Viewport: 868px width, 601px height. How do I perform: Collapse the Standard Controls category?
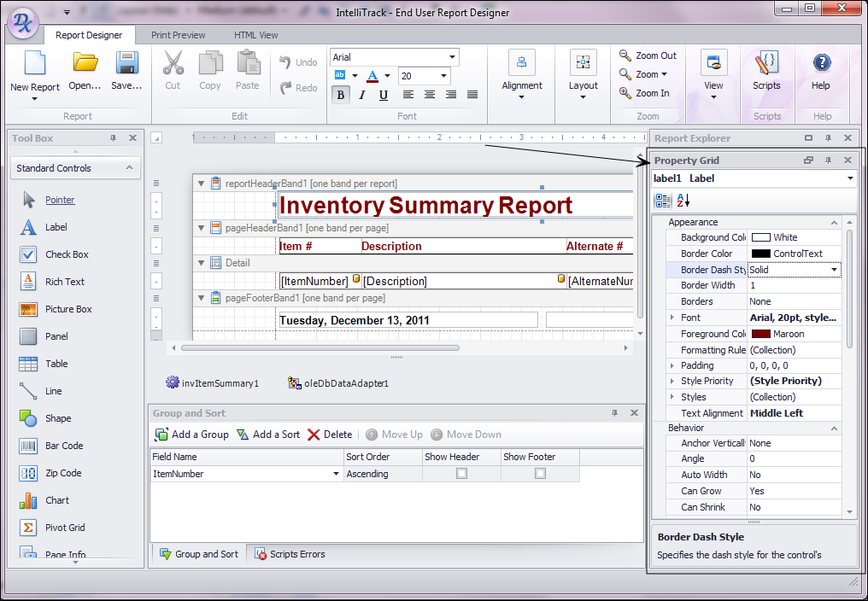point(130,167)
